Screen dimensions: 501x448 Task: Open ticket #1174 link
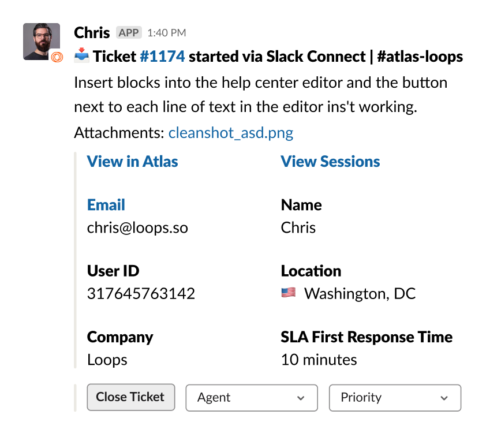click(x=162, y=57)
